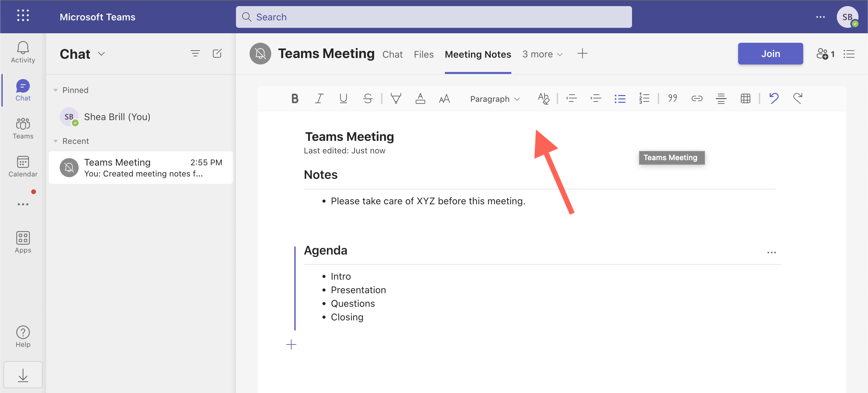Switch to the Files tab
Viewport: 868px width, 393px height.
423,54
